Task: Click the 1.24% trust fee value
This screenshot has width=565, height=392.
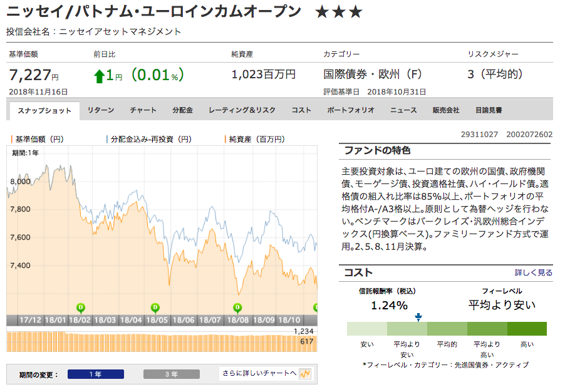Action: pyautogui.click(x=390, y=306)
